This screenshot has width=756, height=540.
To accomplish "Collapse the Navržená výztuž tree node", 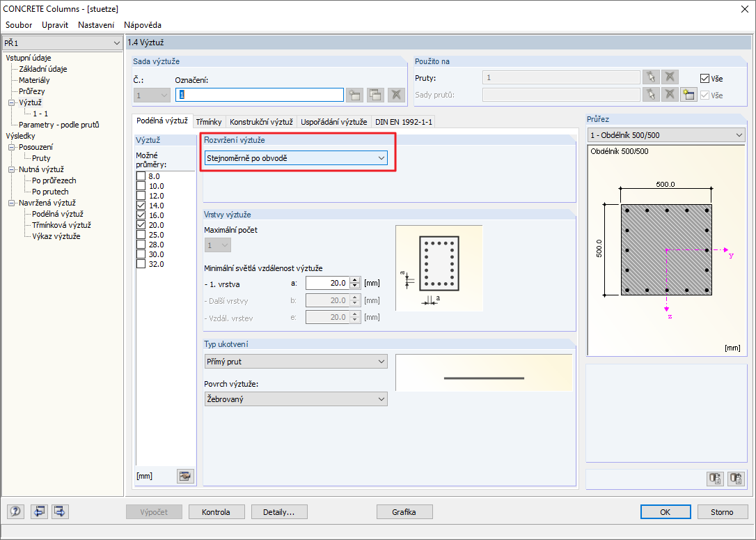I will coord(12,203).
